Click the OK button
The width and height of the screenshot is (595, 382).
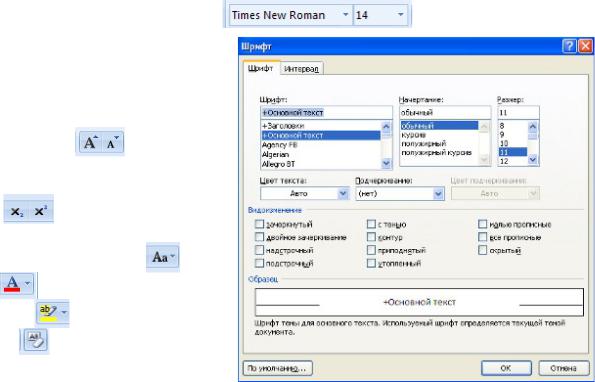506,368
